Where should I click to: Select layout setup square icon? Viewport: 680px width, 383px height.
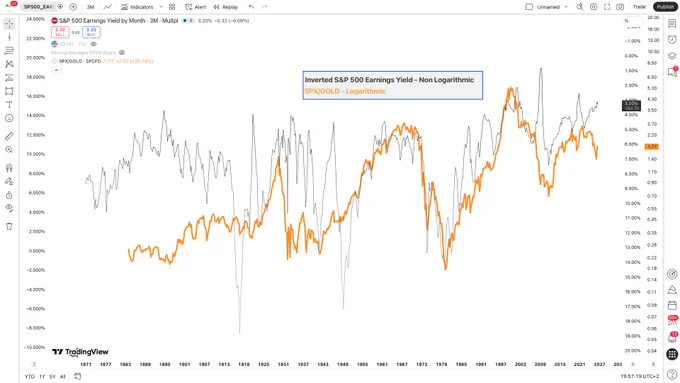click(x=529, y=7)
